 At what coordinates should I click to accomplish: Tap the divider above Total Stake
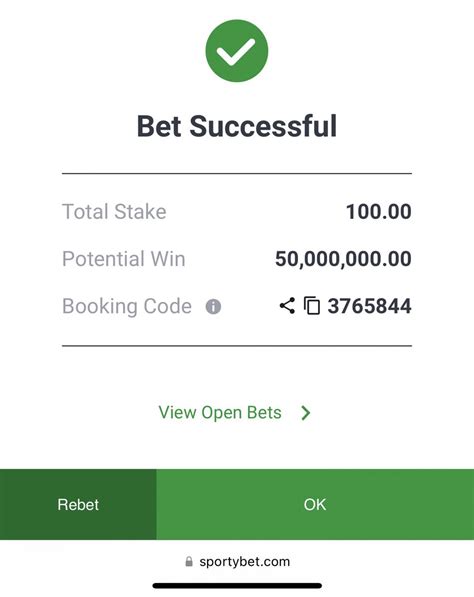[x=237, y=174]
